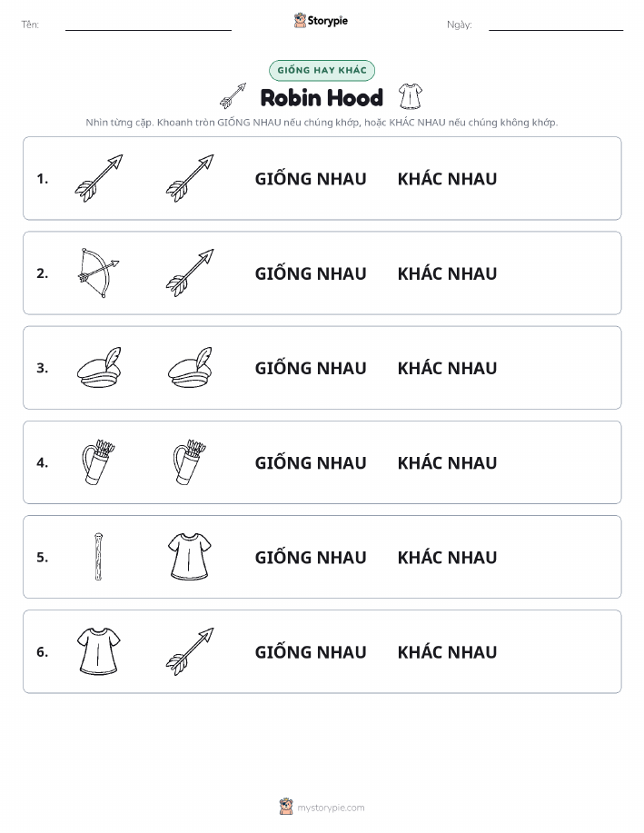Image resolution: width=644 pixels, height=833 pixels.
Task: Select GIỐNG NHAU for row 3
Action: (311, 368)
